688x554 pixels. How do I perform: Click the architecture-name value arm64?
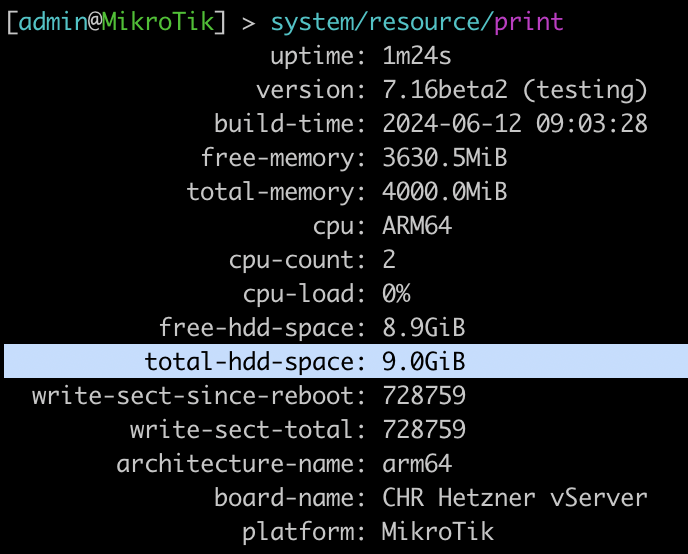click(x=417, y=464)
